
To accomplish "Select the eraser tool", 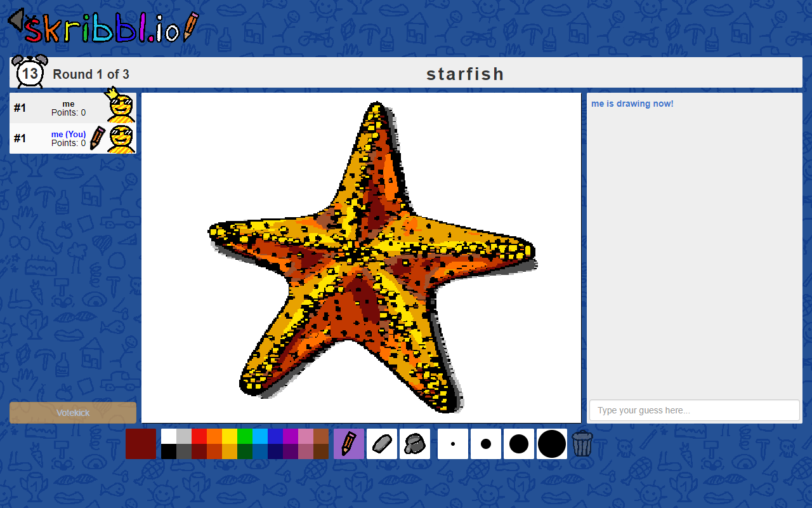I will click(x=382, y=444).
